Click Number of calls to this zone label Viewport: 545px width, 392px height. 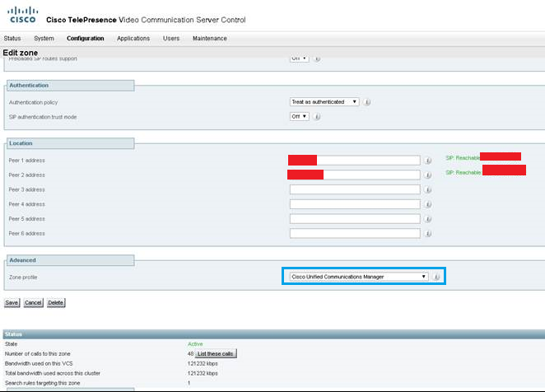point(38,354)
